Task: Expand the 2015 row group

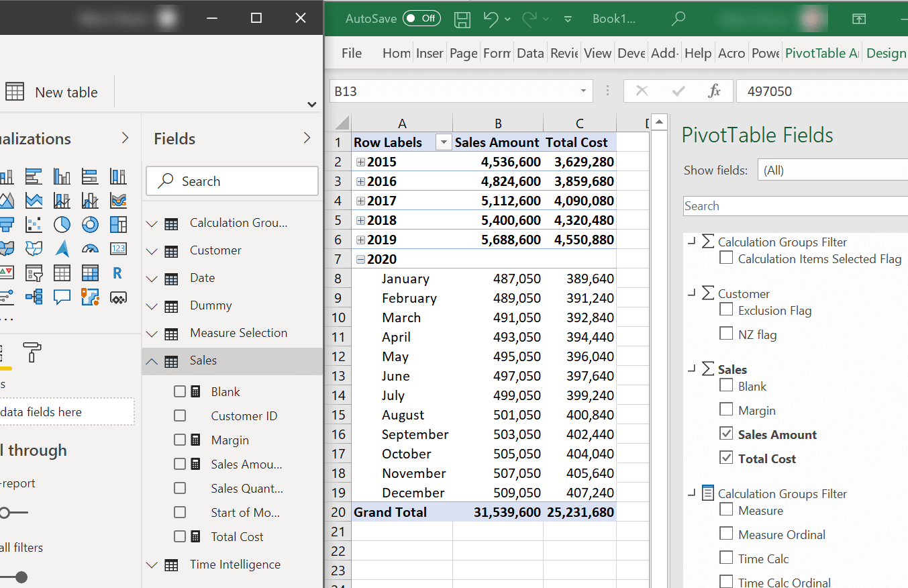Action: pos(360,161)
